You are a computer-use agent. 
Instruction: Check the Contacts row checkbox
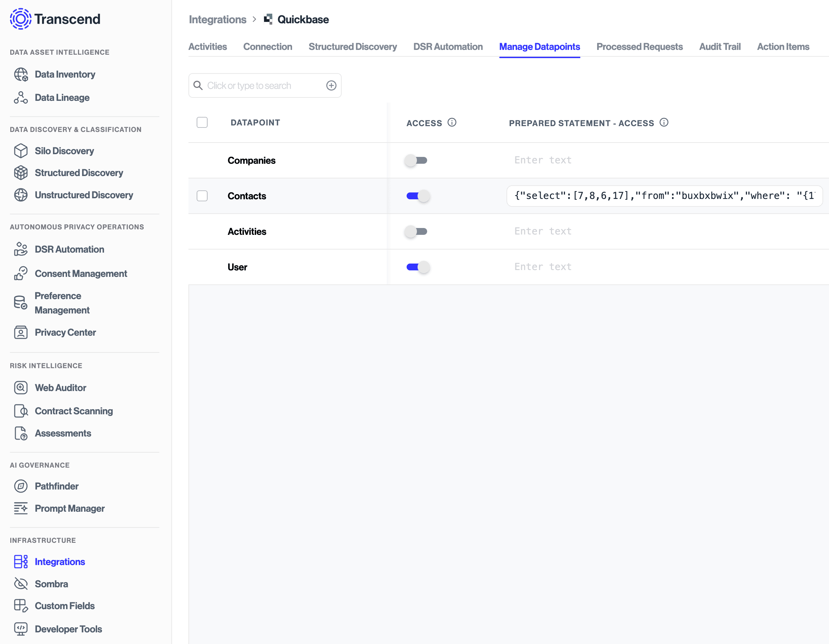click(202, 196)
